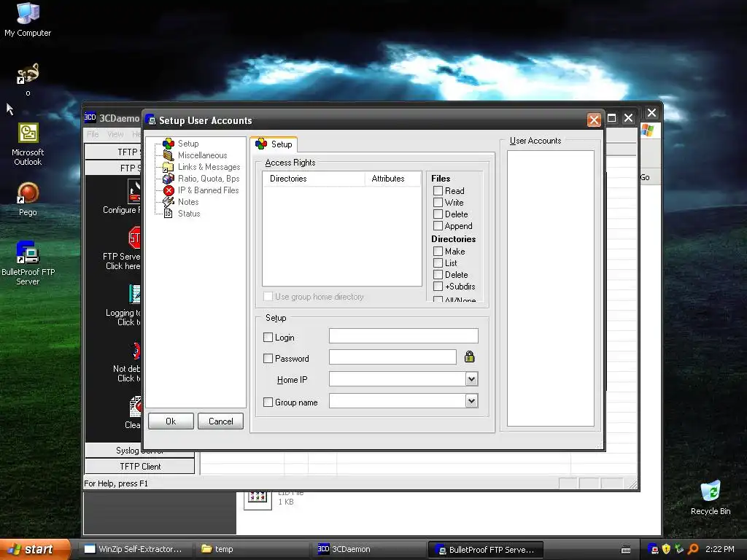Tick the Login checkbox
Image resolution: width=747 pixels, height=560 pixels.
point(268,337)
